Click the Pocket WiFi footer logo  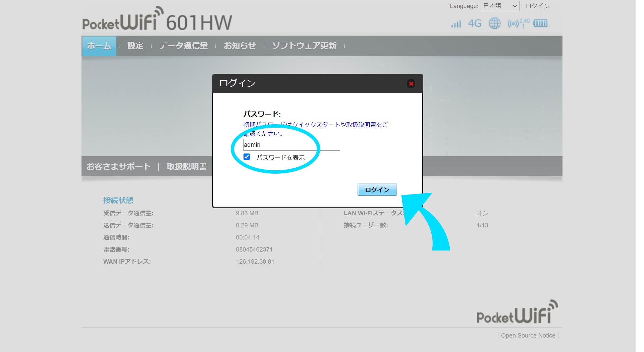coord(517,313)
